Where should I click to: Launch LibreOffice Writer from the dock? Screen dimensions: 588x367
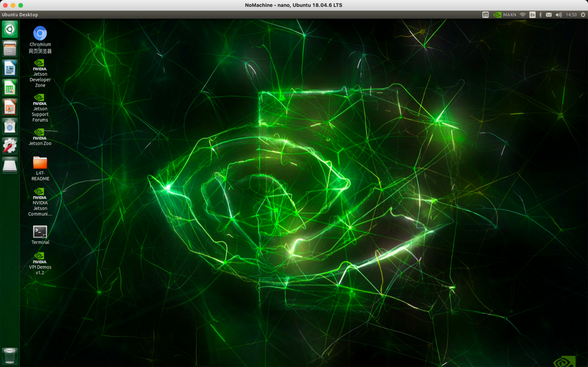[x=10, y=68]
